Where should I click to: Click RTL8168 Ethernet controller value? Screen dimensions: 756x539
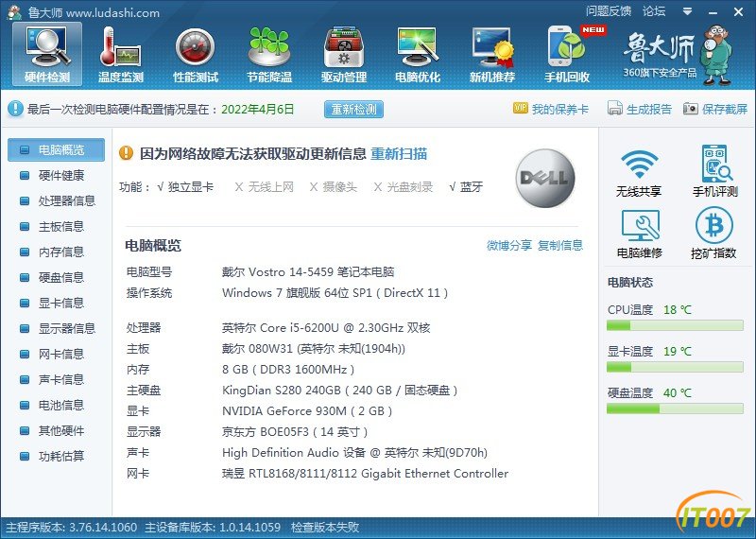pos(365,474)
